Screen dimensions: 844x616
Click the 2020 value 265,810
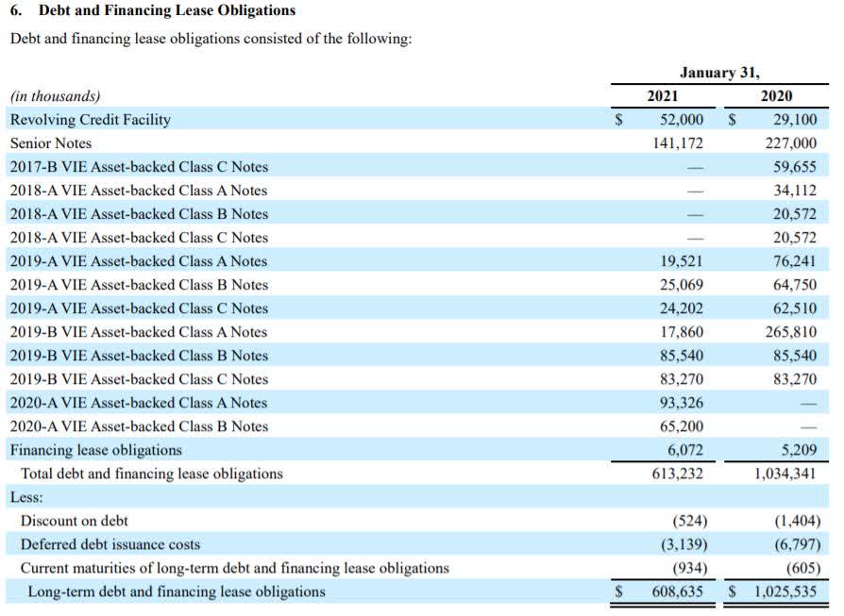[791, 332]
